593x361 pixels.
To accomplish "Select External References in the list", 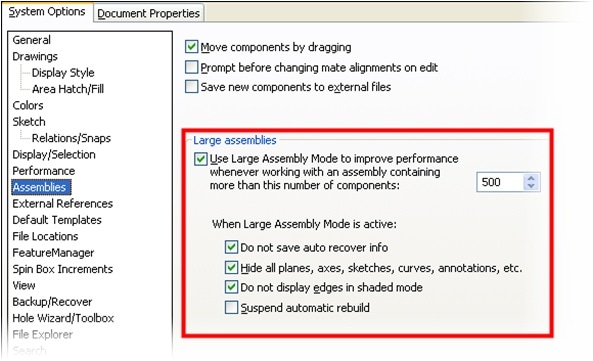I will pos(63,203).
